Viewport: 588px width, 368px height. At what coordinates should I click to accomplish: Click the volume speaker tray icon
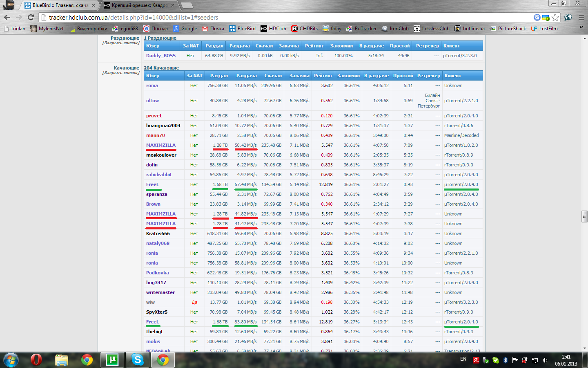[545, 360]
